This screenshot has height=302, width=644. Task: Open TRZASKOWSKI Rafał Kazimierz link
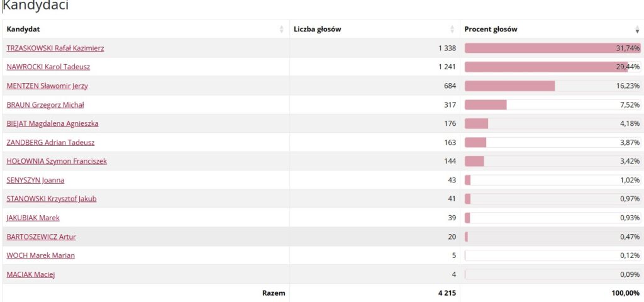(55, 48)
